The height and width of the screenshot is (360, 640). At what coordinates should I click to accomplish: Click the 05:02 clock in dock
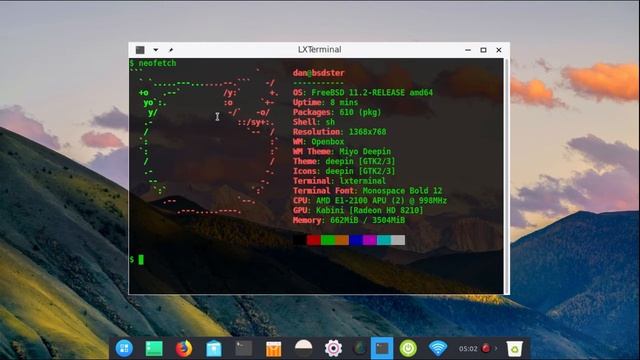[468, 349]
